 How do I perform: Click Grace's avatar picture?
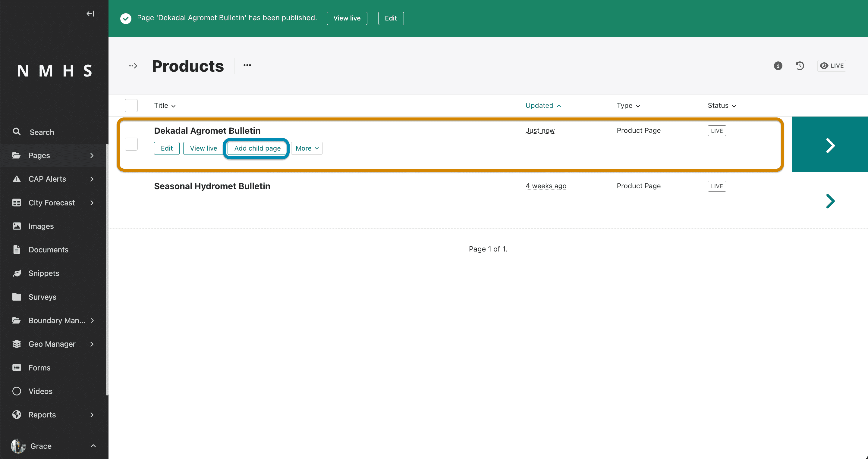[18, 446]
